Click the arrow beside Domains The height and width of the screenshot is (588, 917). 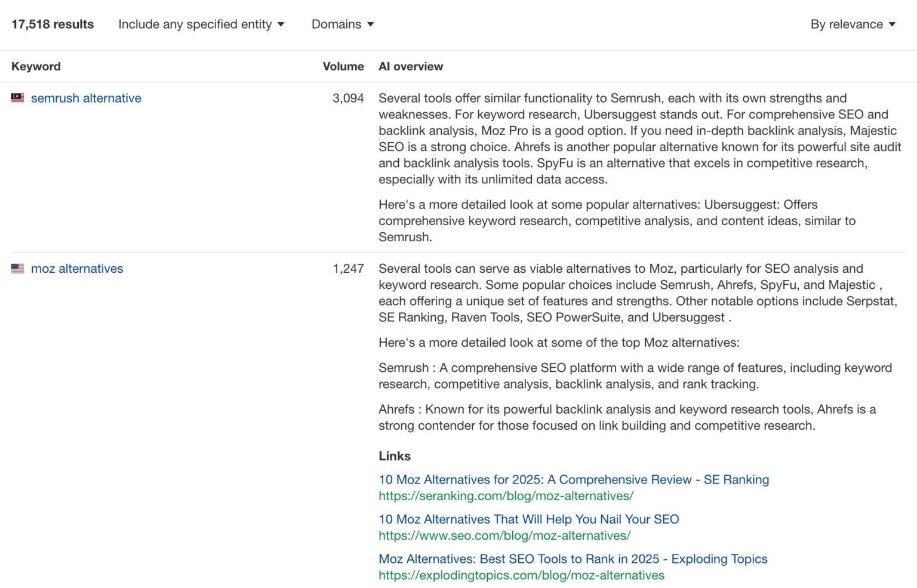tap(371, 24)
